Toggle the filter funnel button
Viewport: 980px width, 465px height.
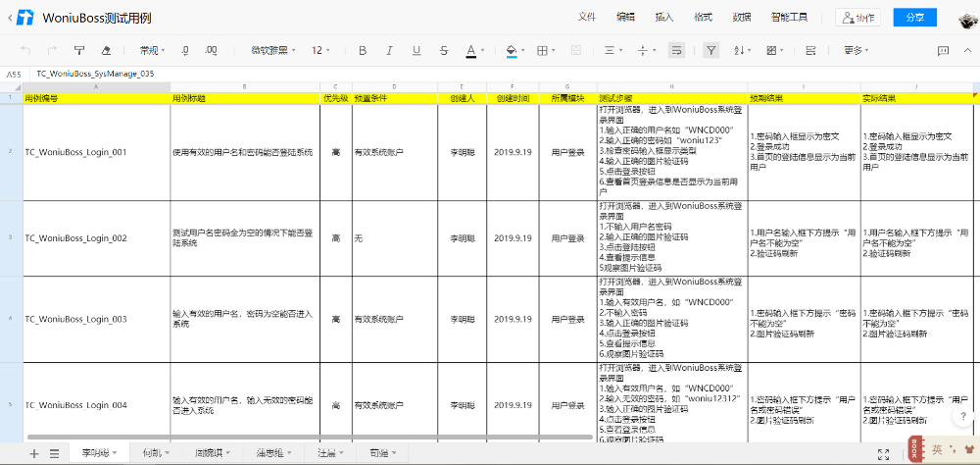[710, 51]
